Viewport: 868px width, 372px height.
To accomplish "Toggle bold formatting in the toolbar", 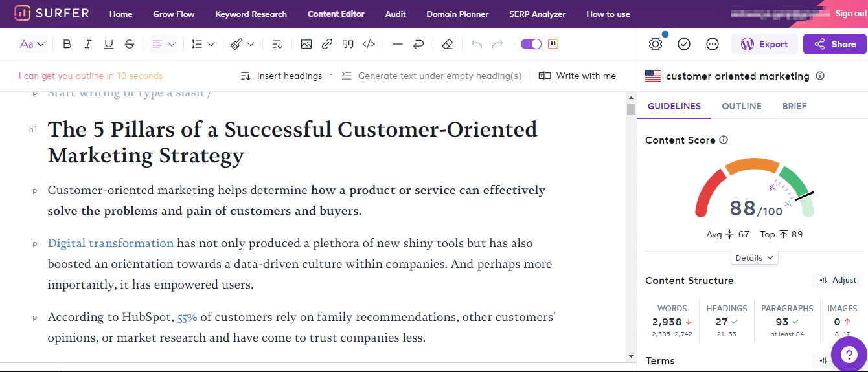I will point(67,44).
